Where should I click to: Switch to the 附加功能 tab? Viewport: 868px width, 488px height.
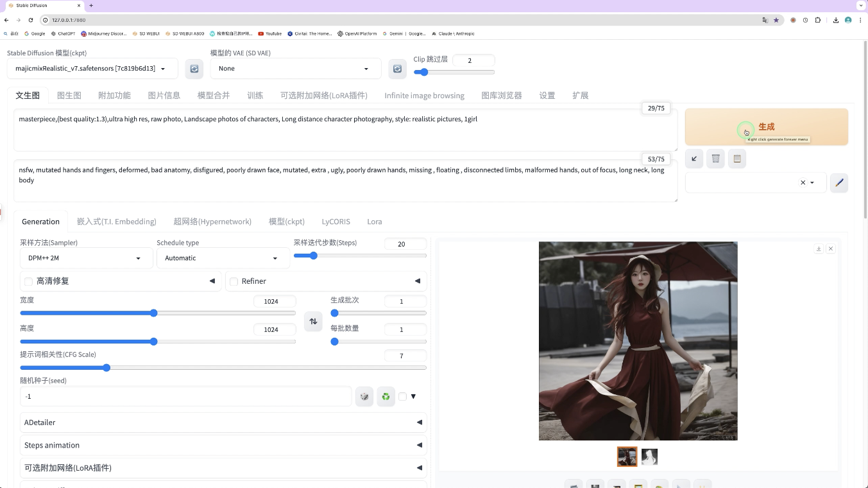(x=115, y=95)
